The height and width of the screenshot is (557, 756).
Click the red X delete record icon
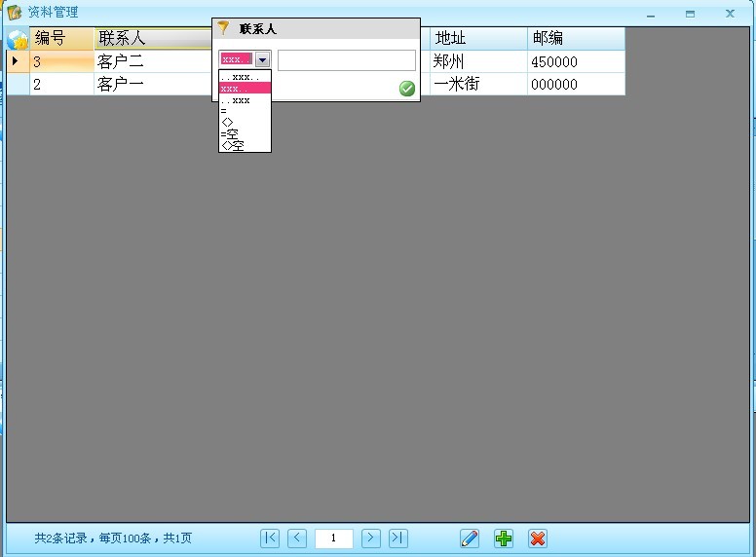tap(538, 538)
